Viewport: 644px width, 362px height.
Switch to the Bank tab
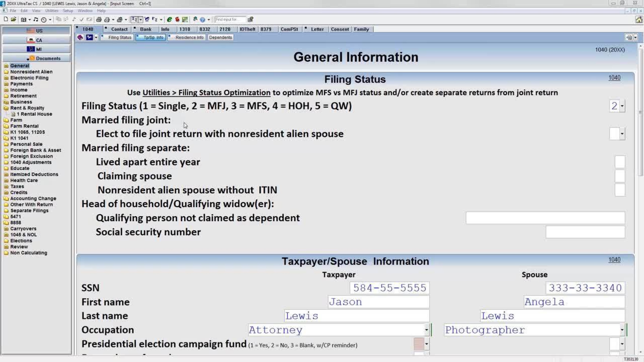[x=146, y=29]
